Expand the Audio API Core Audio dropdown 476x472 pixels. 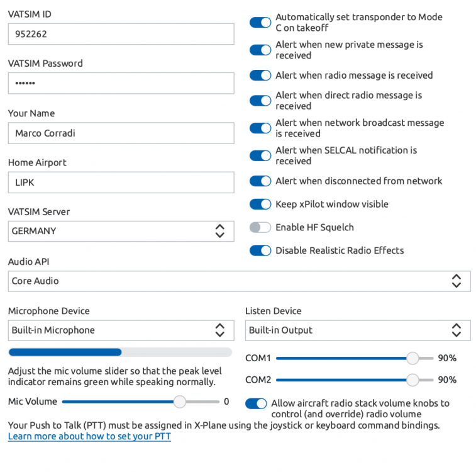tap(239, 281)
